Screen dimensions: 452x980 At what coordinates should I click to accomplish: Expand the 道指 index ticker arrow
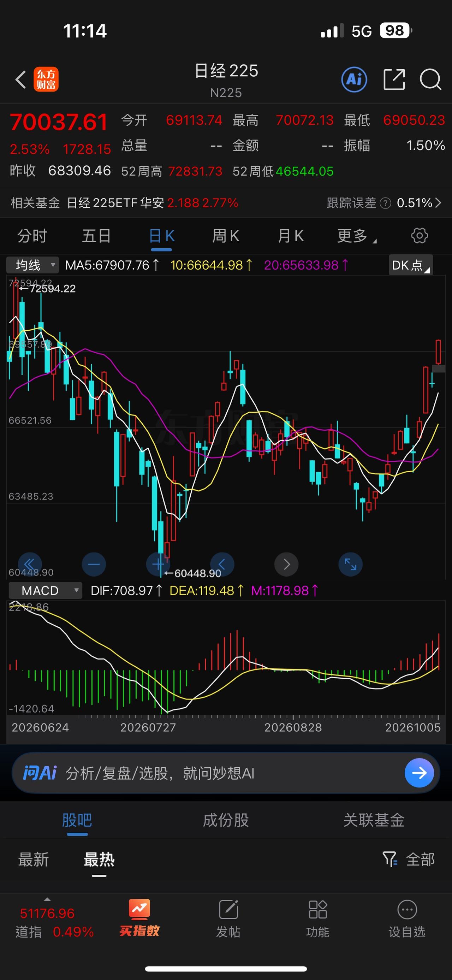pyautogui.click(x=47, y=899)
